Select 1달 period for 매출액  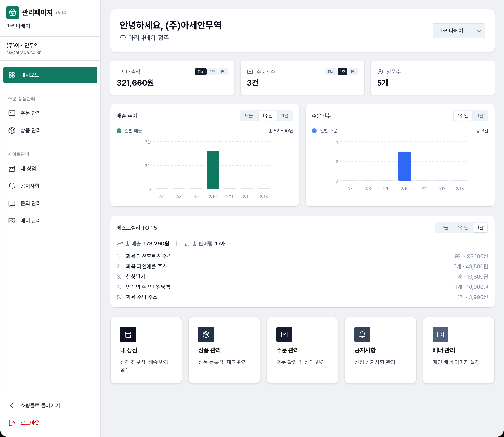point(223,72)
